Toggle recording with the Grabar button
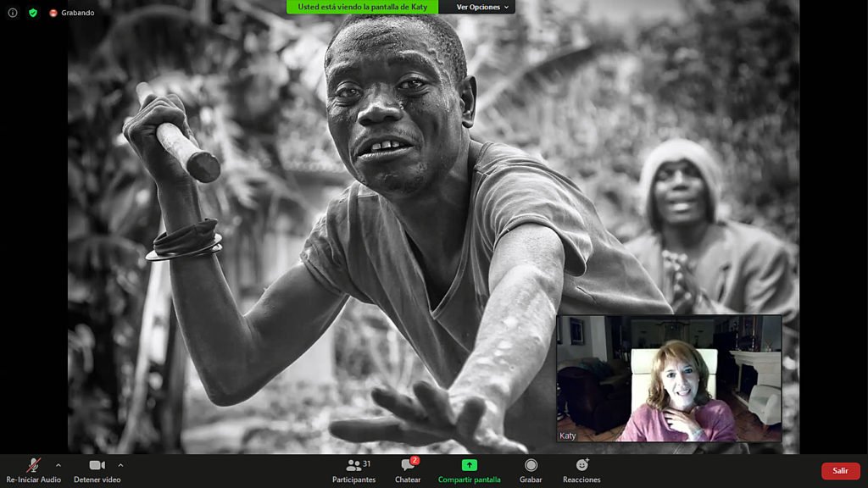 (531, 470)
